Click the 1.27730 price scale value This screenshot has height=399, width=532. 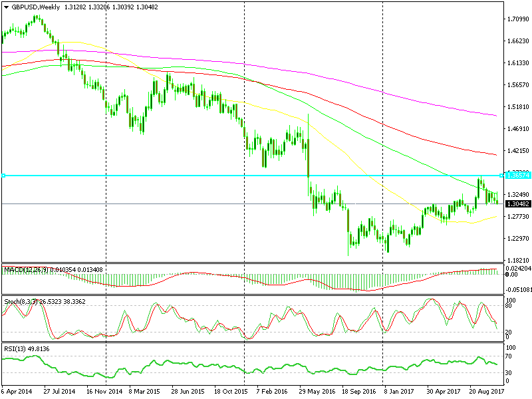click(x=518, y=217)
